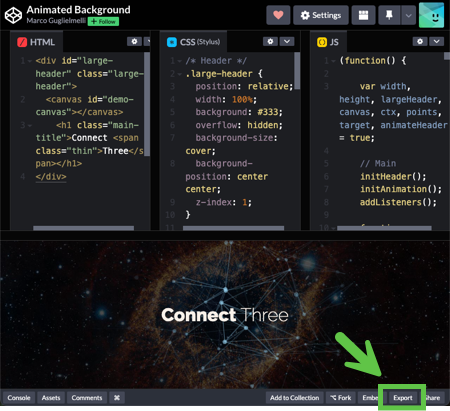Click the '// Main' comment in JS

[378, 163]
